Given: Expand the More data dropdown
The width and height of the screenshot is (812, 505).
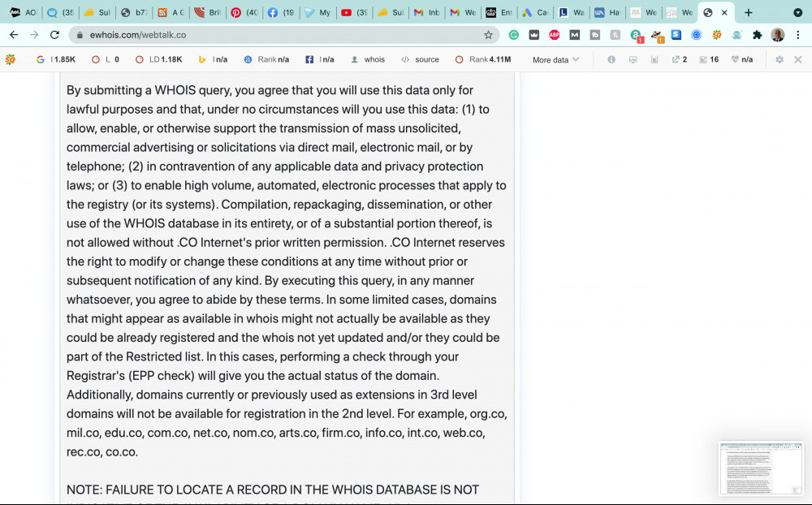Looking at the screenshot, I should pos(555,59).
